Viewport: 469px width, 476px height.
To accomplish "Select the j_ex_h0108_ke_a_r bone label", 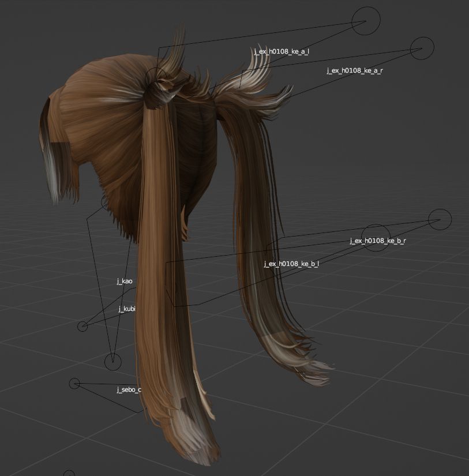I will 355,71.
